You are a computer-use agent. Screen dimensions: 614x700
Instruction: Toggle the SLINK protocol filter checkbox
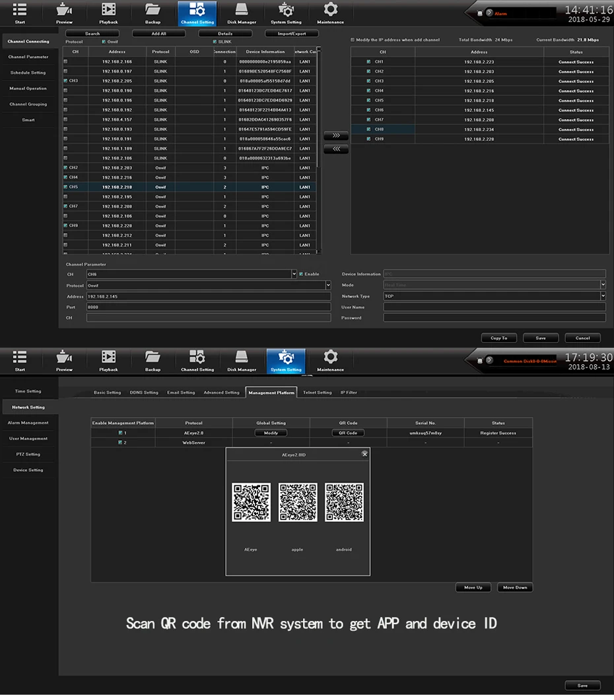215,42
